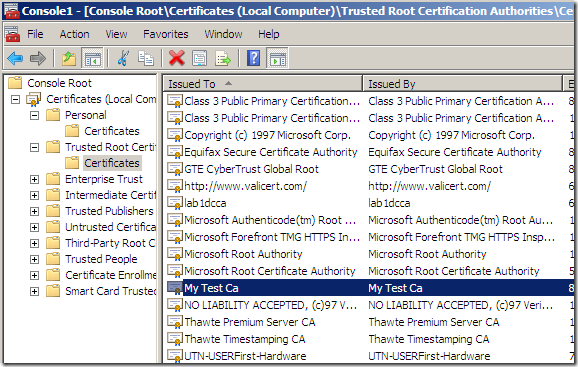This screenshot has width=578, height=367.
Task: Select Certificates under Trusted Root store
Action: (112, 163)
